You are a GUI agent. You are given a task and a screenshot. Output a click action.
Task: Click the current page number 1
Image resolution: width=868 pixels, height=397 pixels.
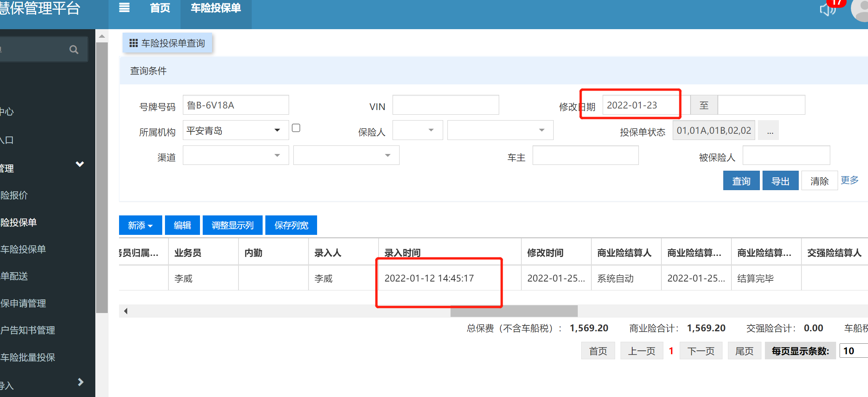pos(671,351)
